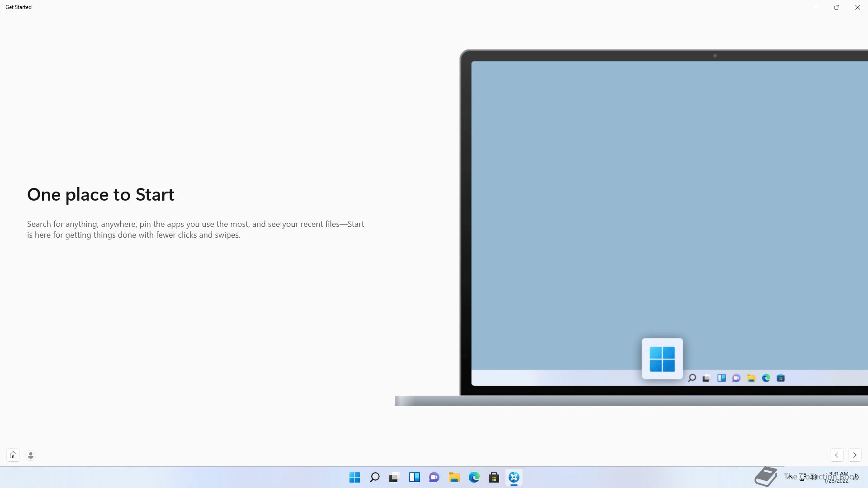Click the Start logo in laptop illustration

tap(662, 359)
